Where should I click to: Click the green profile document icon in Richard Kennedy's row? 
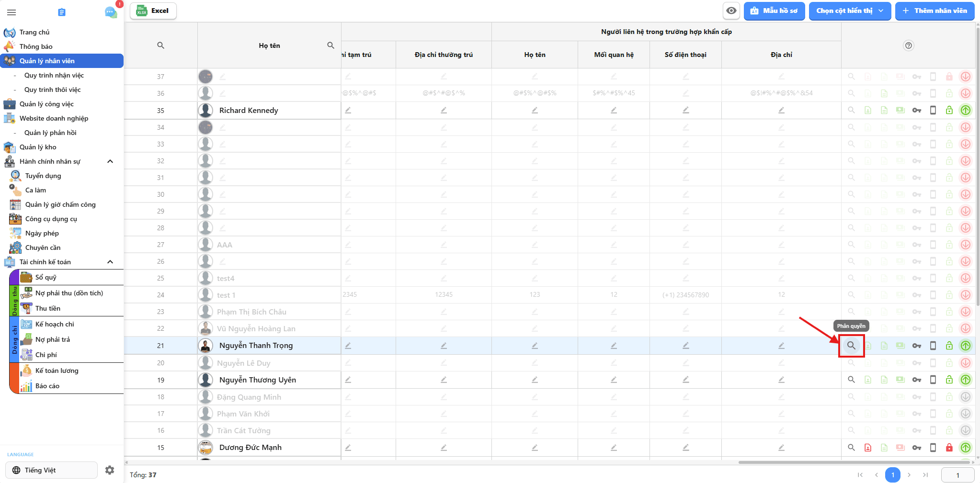pyautogui.click(x=868, y=111)
